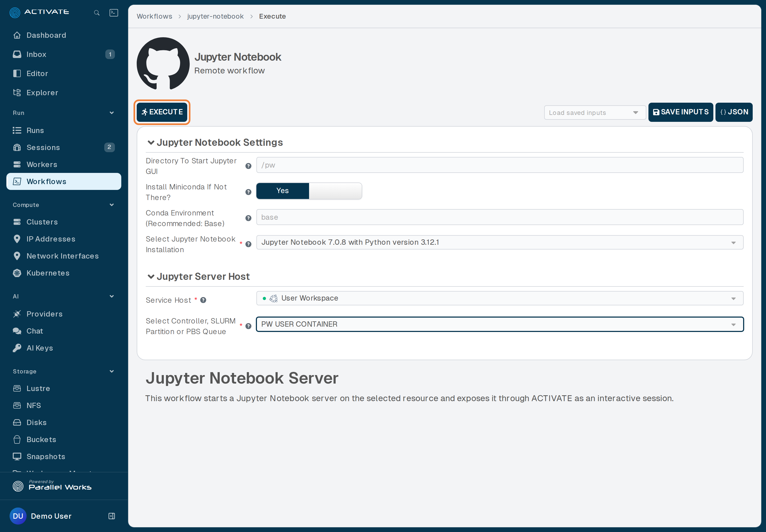Click the Inbox badge showing 1

110,54
